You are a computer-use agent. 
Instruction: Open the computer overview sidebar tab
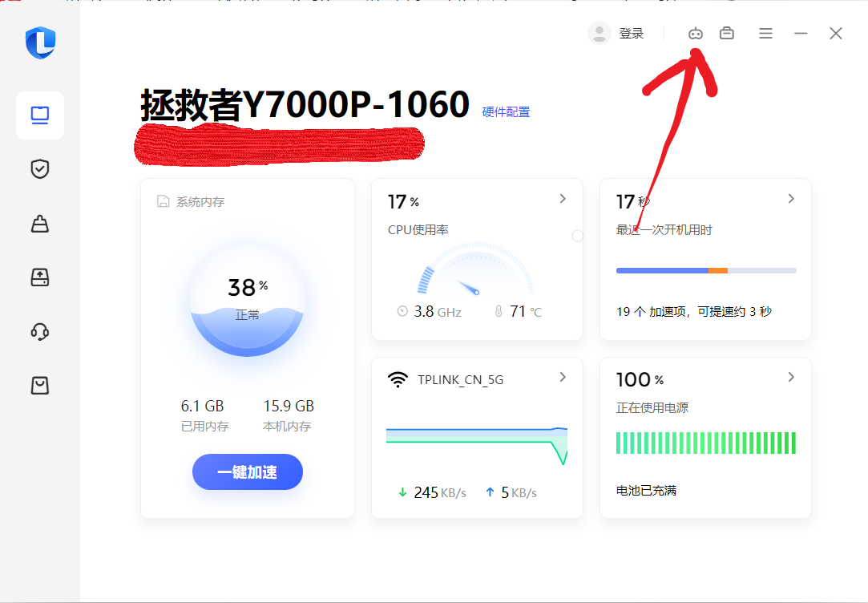point(40,115)
